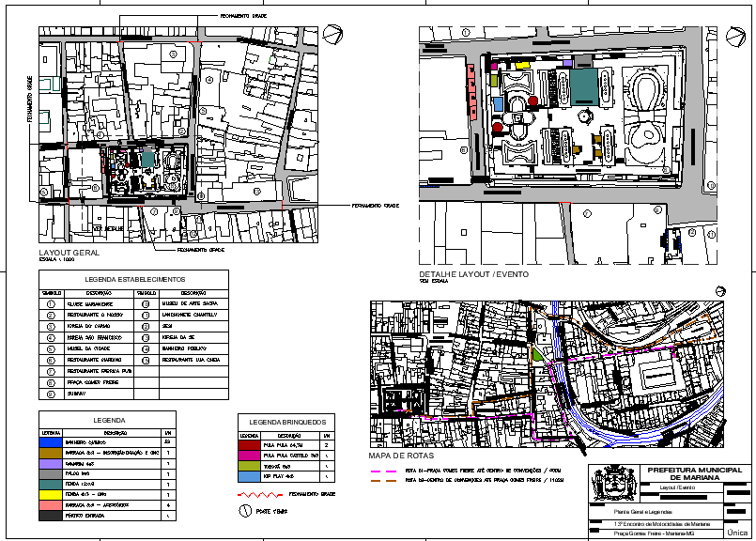The image size is (756, 541).
Task: Click the Mariana coat of arms in title block
Action: tap(613, 483)
